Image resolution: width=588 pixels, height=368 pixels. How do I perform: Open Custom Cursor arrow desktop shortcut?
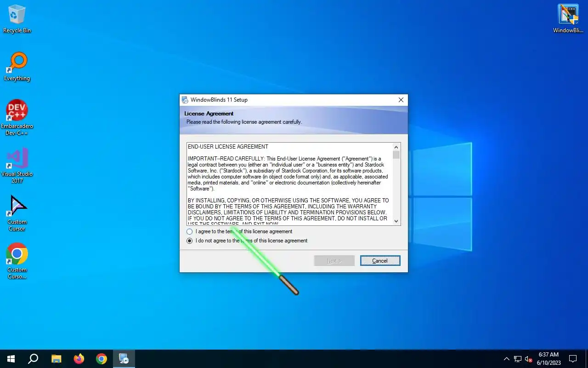tap(17, 213)
